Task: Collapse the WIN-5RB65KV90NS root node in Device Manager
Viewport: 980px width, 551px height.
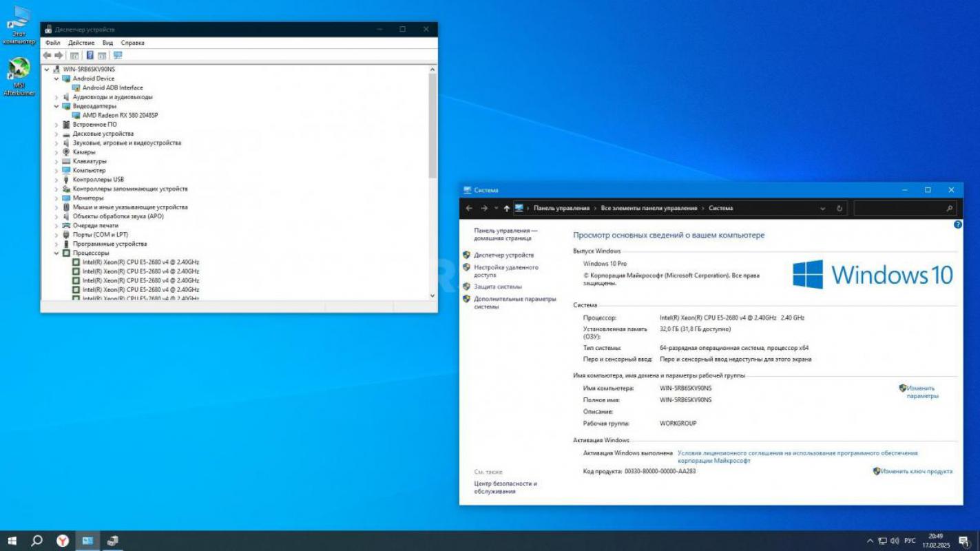Action: click(47, 70)
